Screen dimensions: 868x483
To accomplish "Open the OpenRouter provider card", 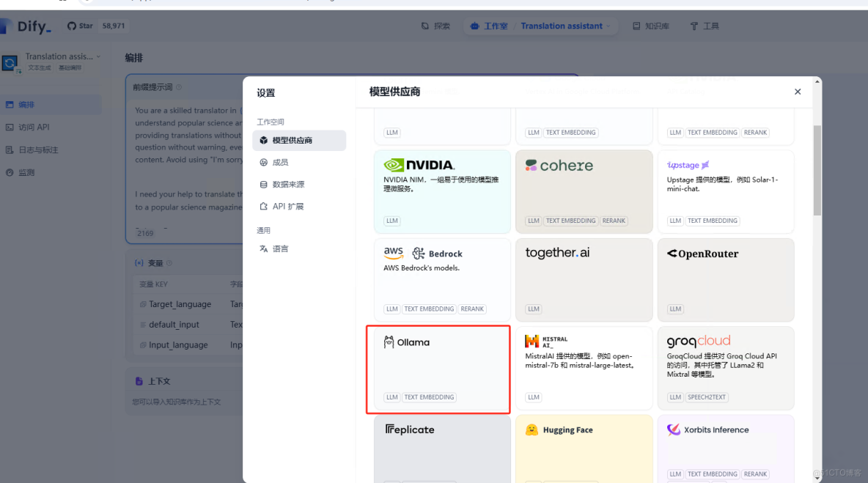I will point(726,280).
